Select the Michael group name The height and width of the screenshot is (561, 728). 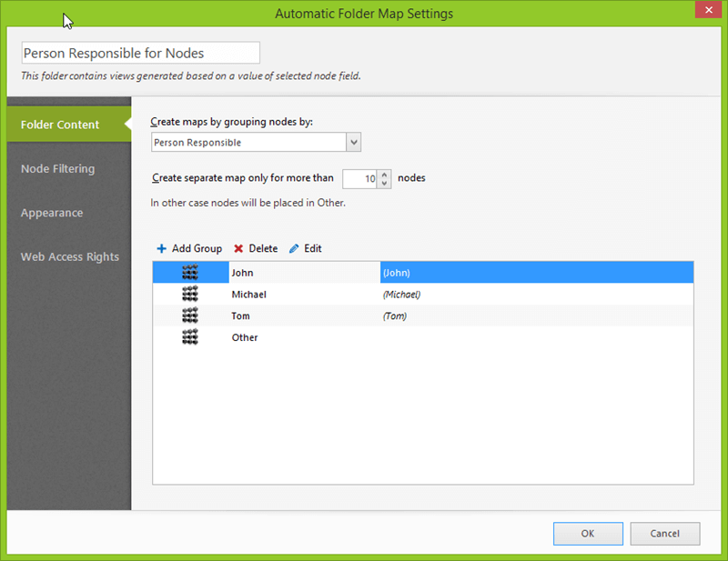coord(248,295)
